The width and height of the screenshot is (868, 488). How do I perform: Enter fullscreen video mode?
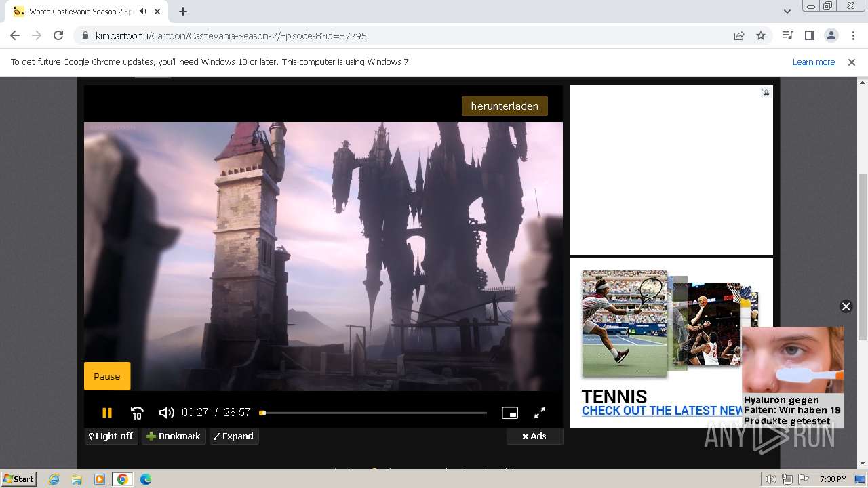(540, 412)
